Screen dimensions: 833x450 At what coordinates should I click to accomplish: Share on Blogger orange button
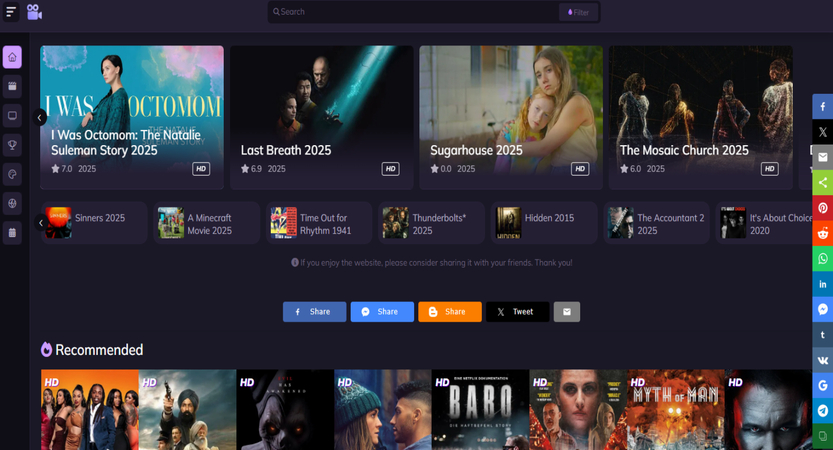450,312
